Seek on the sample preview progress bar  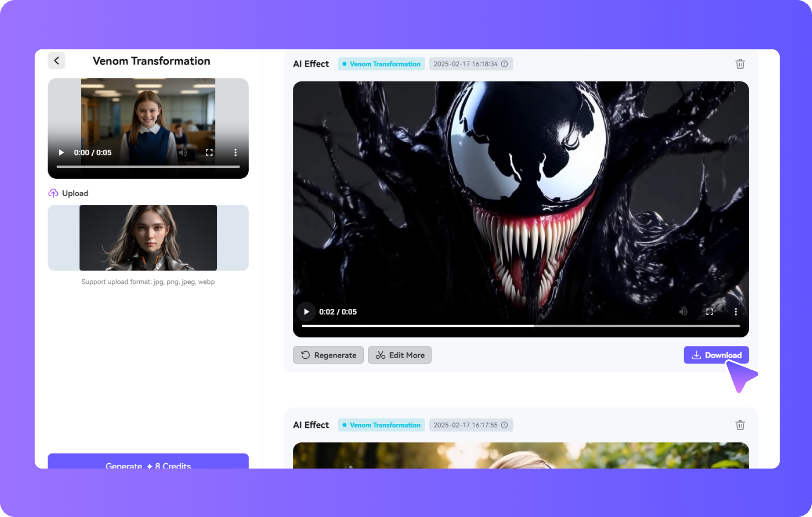pos(148,167)
